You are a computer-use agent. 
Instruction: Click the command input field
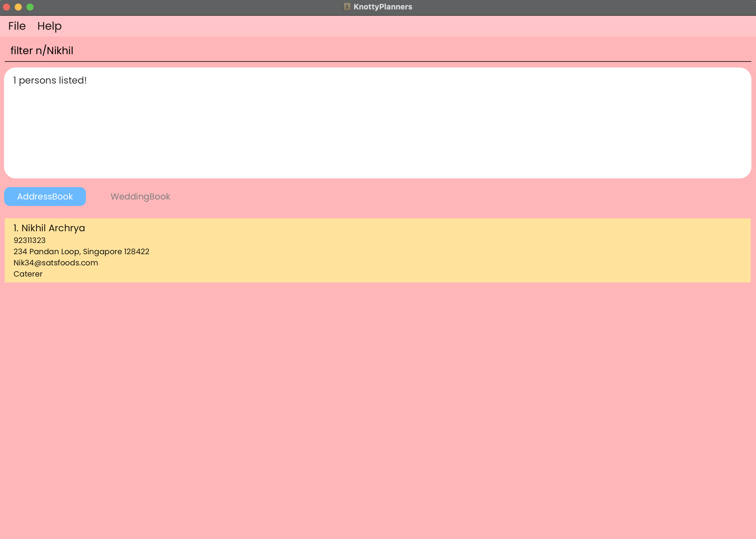378,50
